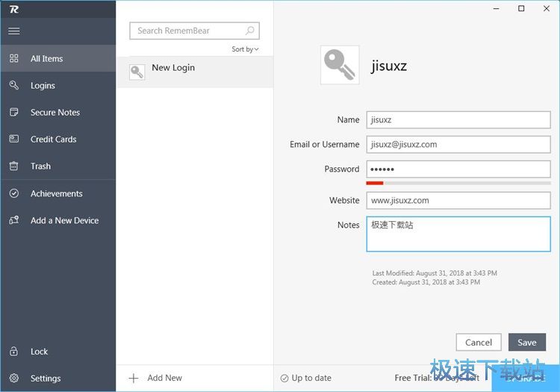This screenshot has height=392, width=560.
Task: Click Lock label to lock vault
Action: click(x=39, y=352)
